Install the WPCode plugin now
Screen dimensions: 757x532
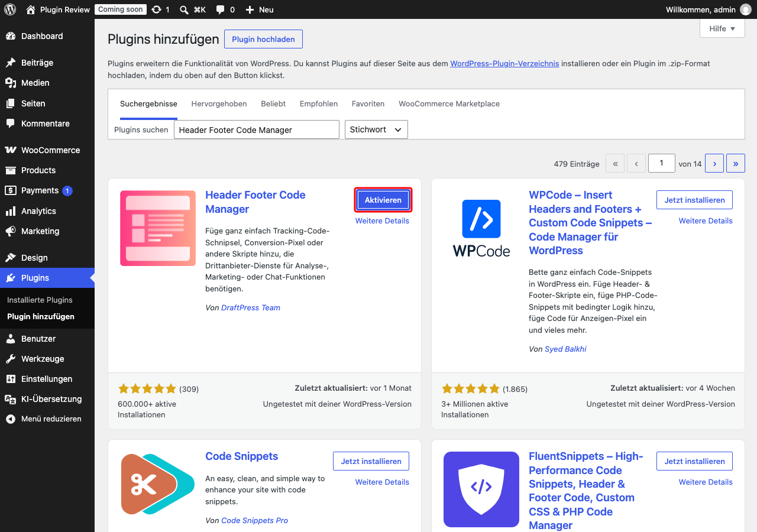click(694, 200)
